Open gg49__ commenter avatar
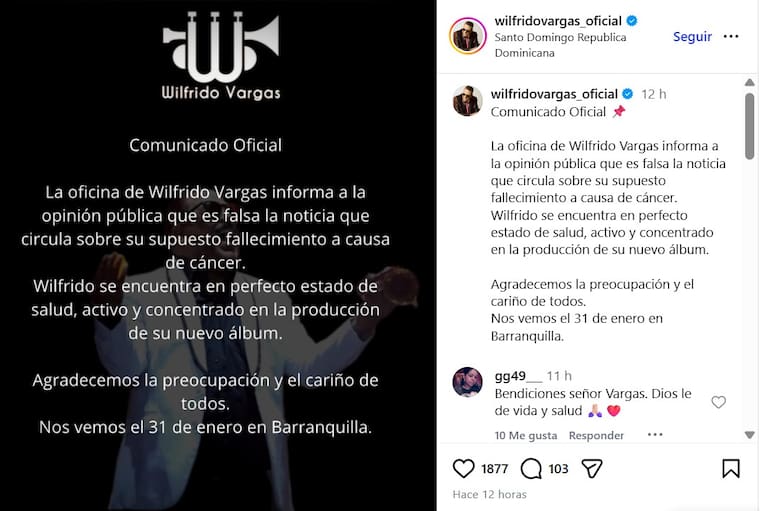 tap(468, 382)
